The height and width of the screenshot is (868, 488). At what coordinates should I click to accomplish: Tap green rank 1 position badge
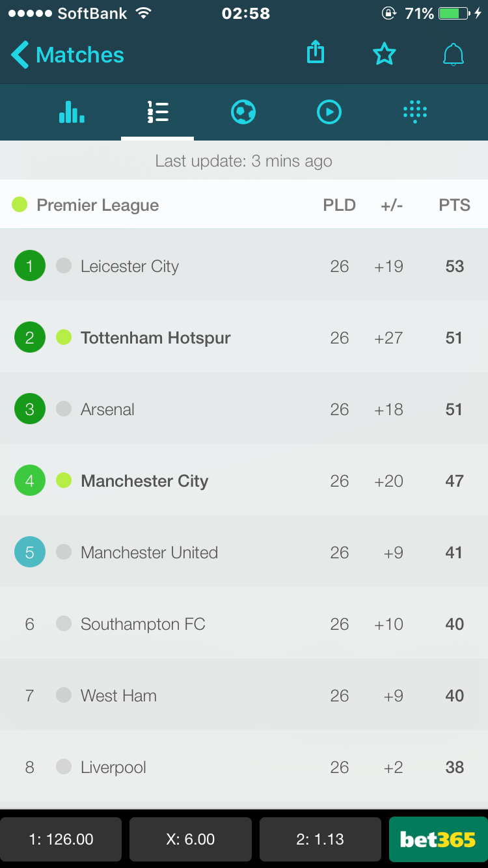click(30, 265)
